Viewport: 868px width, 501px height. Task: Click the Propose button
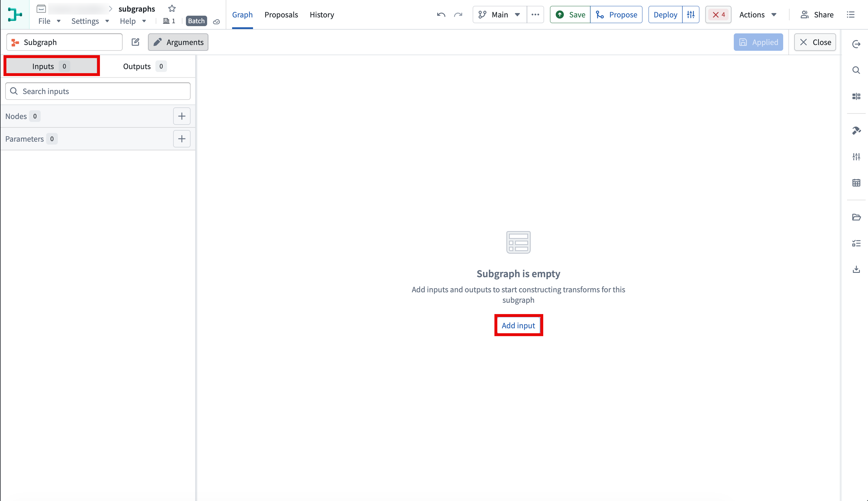click(616, 15)
